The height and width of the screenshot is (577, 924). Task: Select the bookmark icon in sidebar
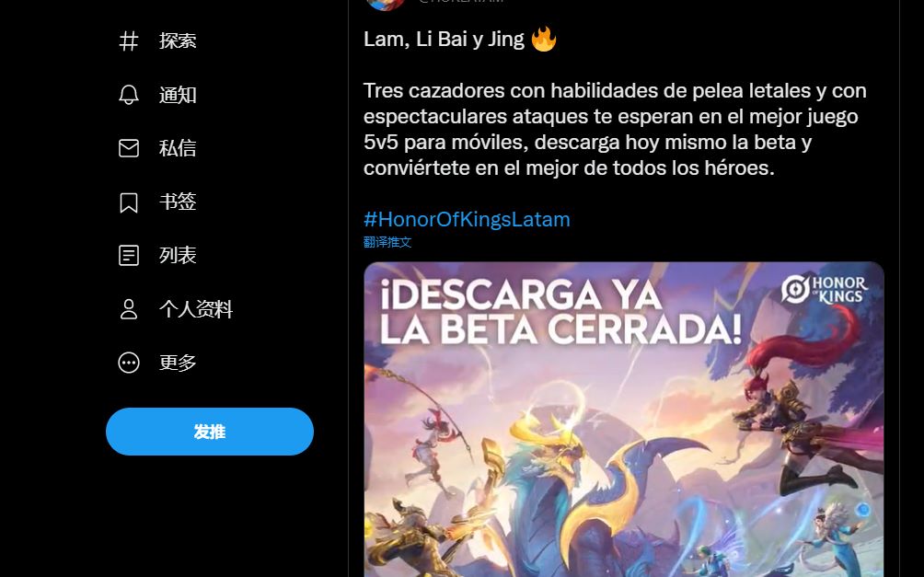coord(129,202)
